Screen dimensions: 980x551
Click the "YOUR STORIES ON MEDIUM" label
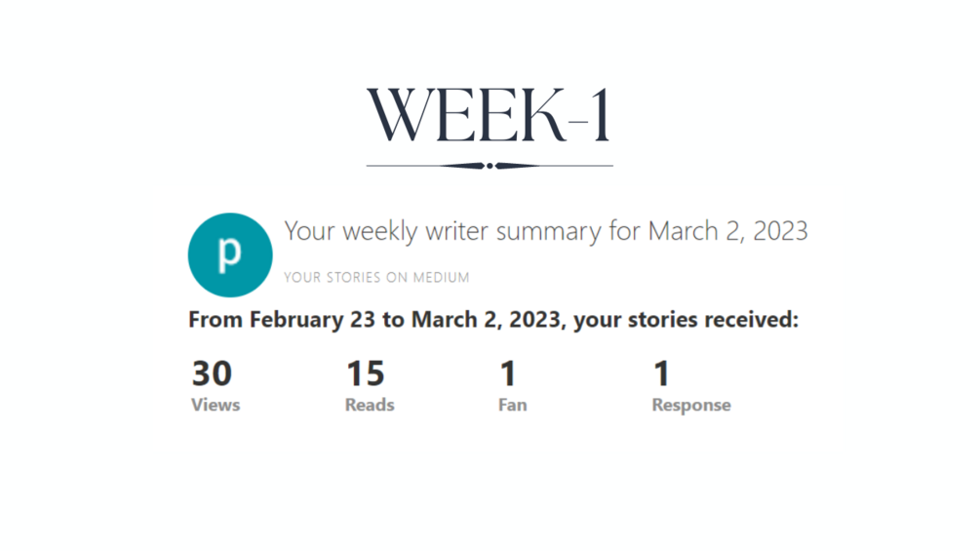376,277
